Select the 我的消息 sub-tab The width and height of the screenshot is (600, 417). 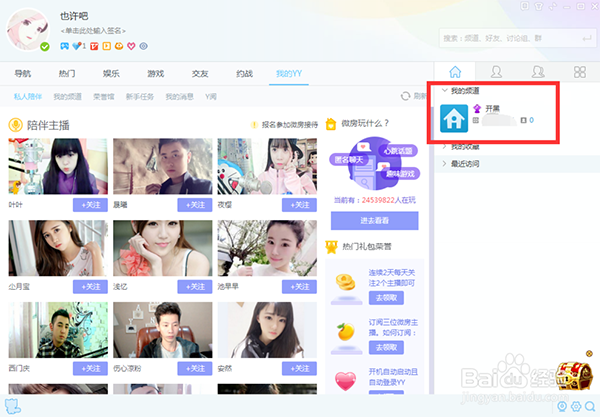[179, 96]
